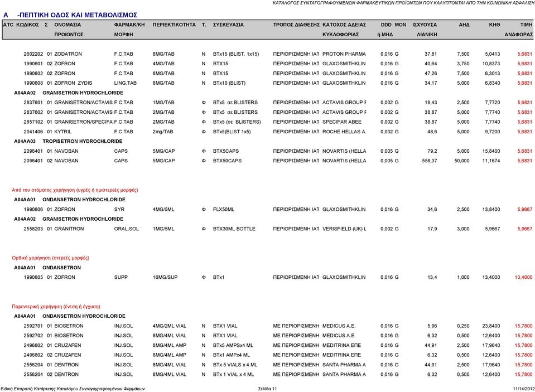535x392 pixels.
Task: Click the section title ΠΕΠΤΙΚΗ ΟΔΟΣ ΚΑΙ ΜΕΤΑΒΟΛΙΣΜΟΣ
Action: pyautogui.click(x=79, y=15)
